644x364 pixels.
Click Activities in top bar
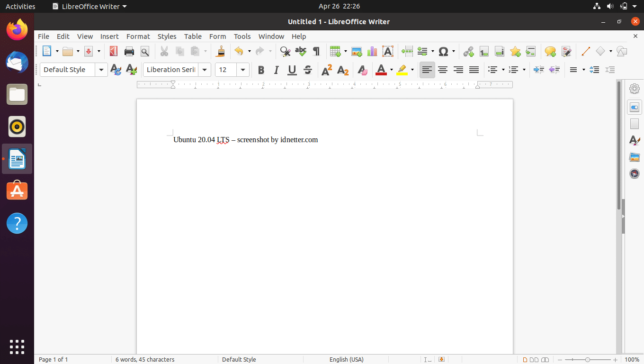tap(20, 6)
